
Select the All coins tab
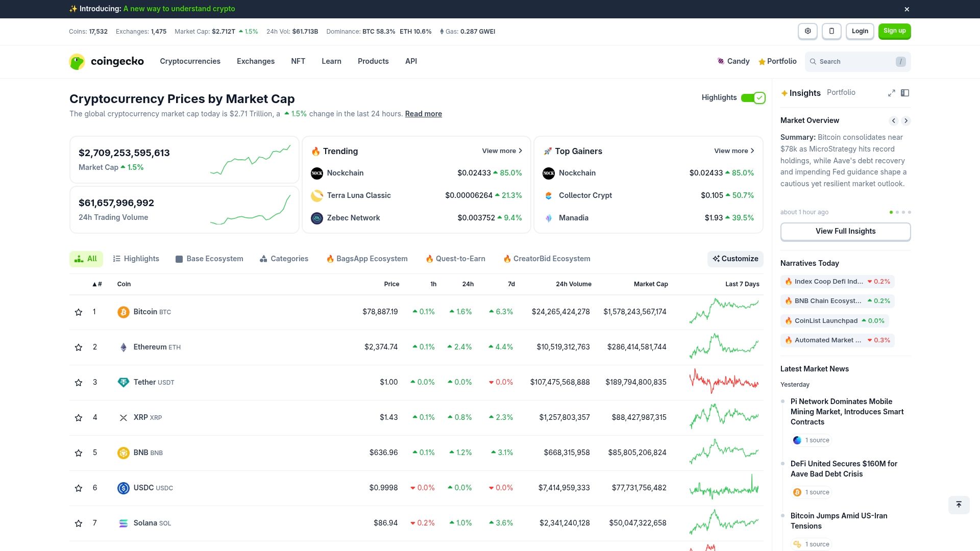86,259
